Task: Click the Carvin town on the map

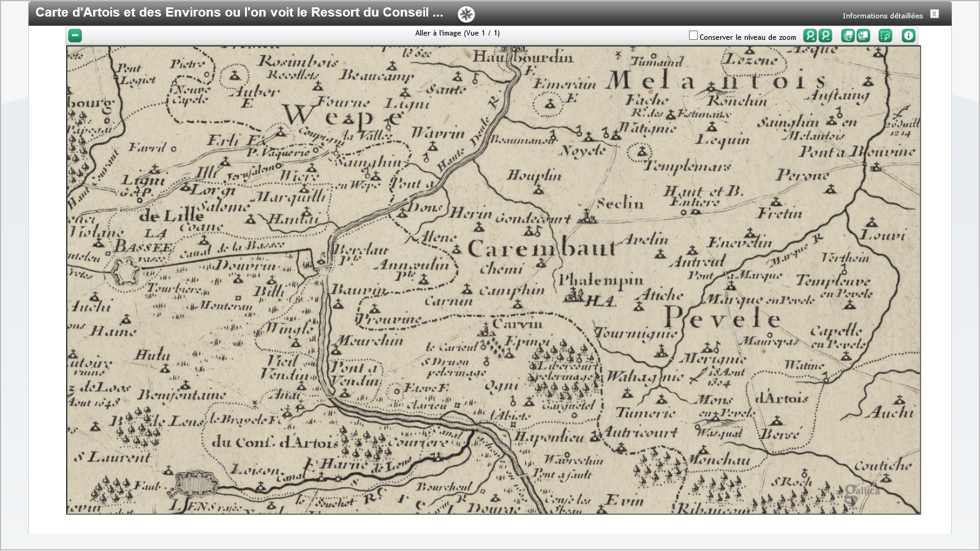Action: (517, 323)
